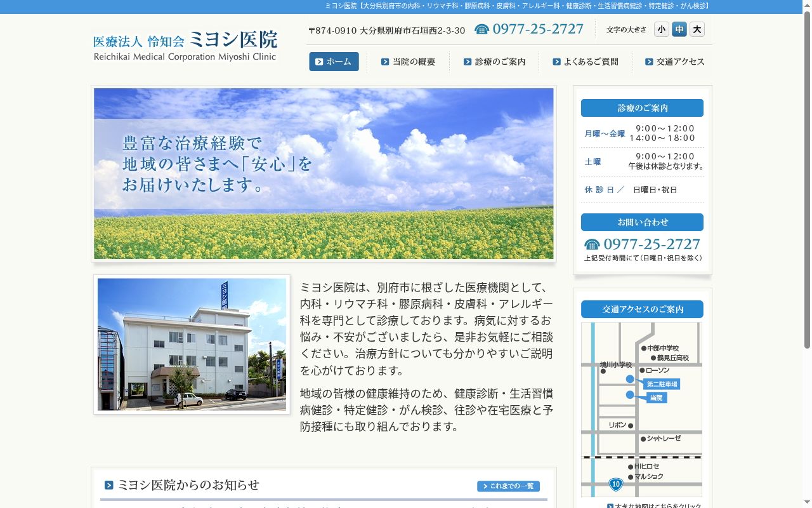
Task: Open 交通アクセス navigation item
Action: [x=675, y=62]
